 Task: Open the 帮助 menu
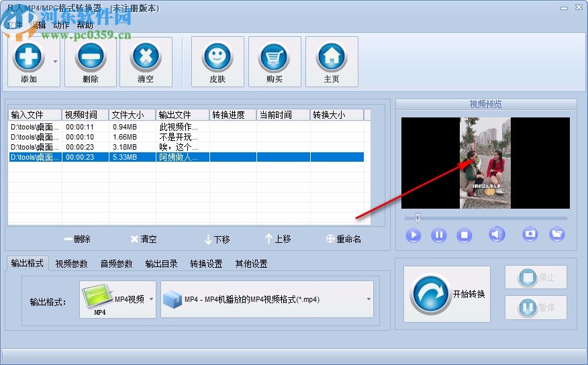85,25
